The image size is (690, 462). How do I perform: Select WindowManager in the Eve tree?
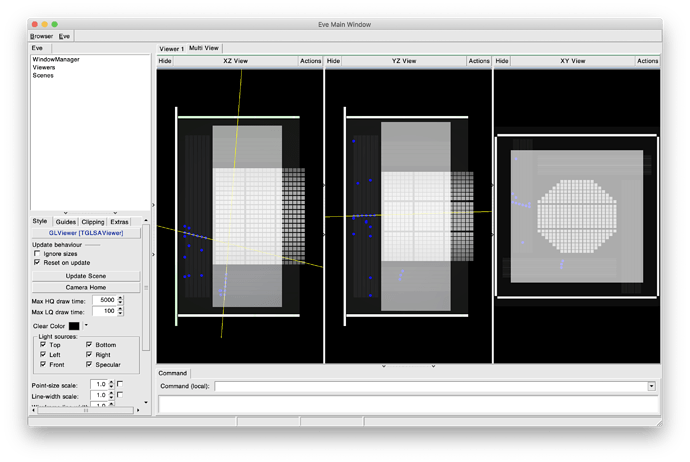tap(56, 59)
